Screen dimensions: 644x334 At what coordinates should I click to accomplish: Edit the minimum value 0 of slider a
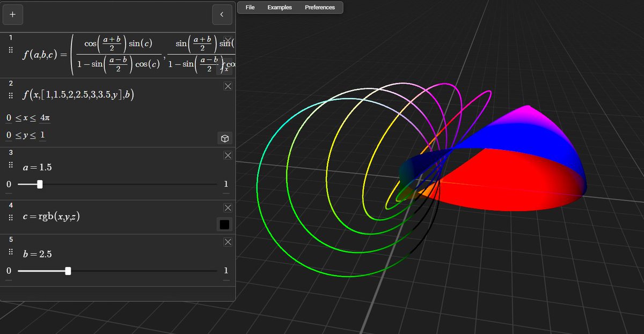(x=9, y=184)
